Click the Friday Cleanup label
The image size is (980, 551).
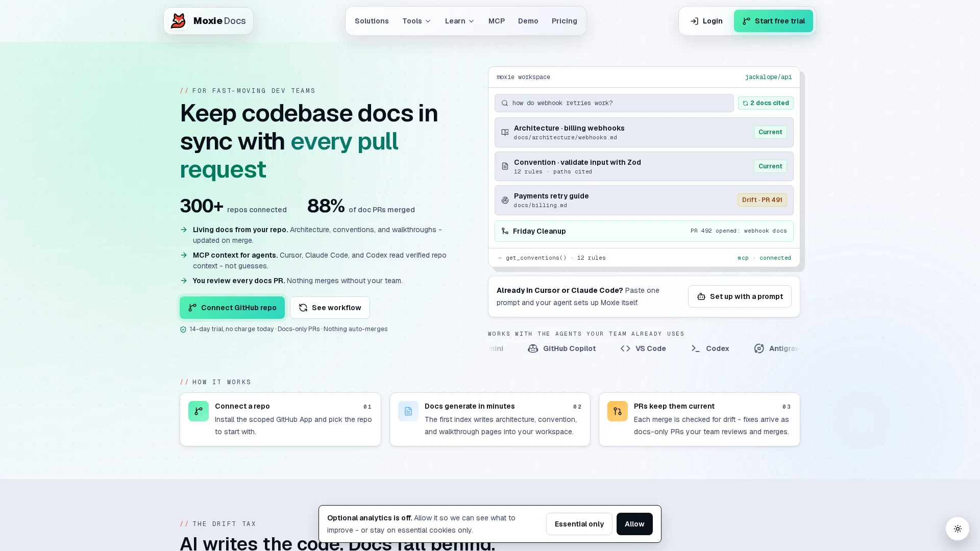coord(539,231)
